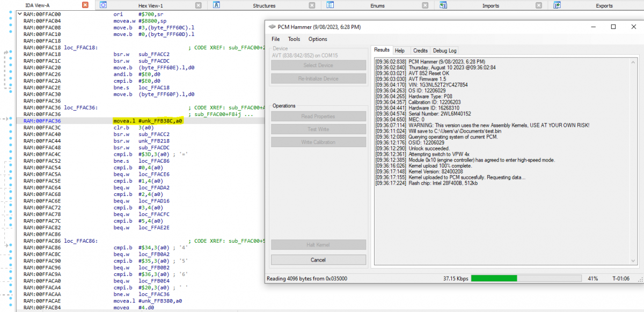
Task: Select the Help tab in PCM Hammer
Action: point(400,50)
